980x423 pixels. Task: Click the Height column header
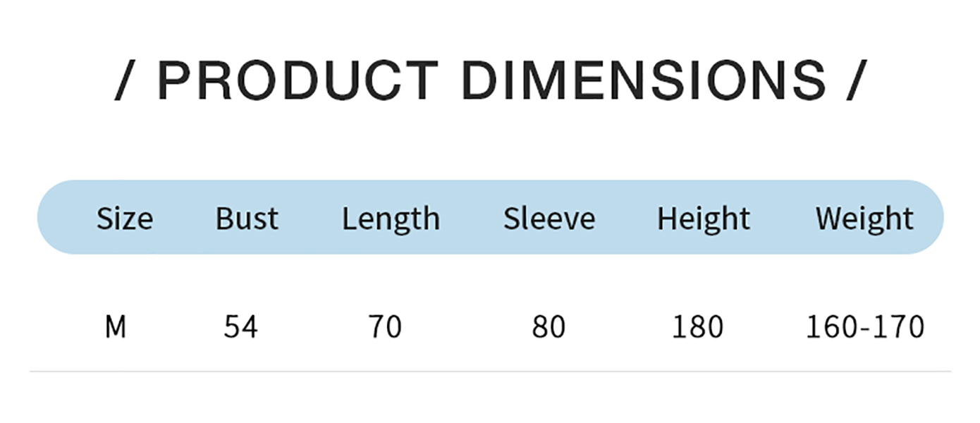tap(703, 219)
